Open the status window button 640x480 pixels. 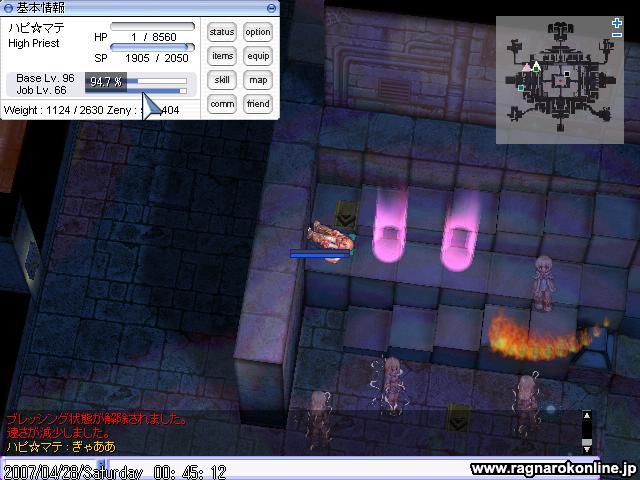(x=222, y=32)
